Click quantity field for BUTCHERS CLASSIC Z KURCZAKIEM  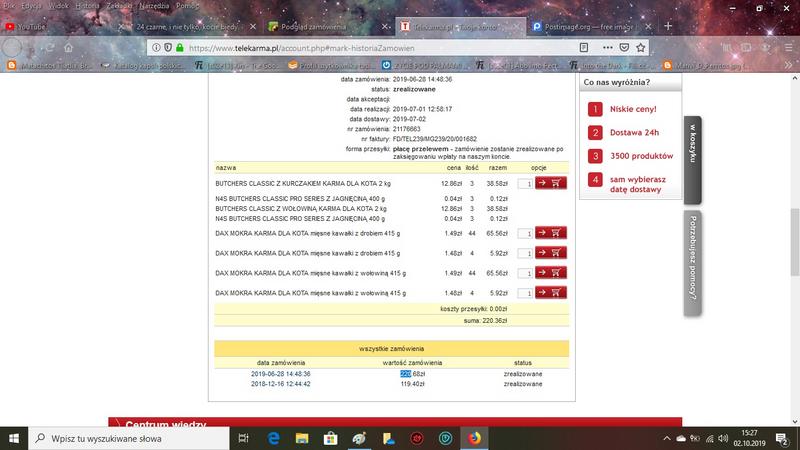coord(525,183)
